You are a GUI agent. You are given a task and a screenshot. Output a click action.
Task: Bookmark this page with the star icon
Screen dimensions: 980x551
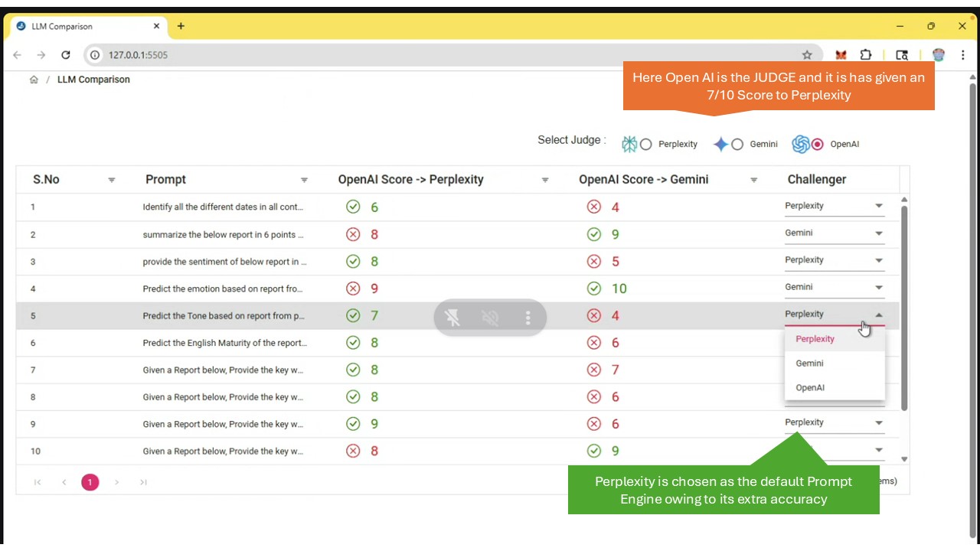(x=807, y=55)
